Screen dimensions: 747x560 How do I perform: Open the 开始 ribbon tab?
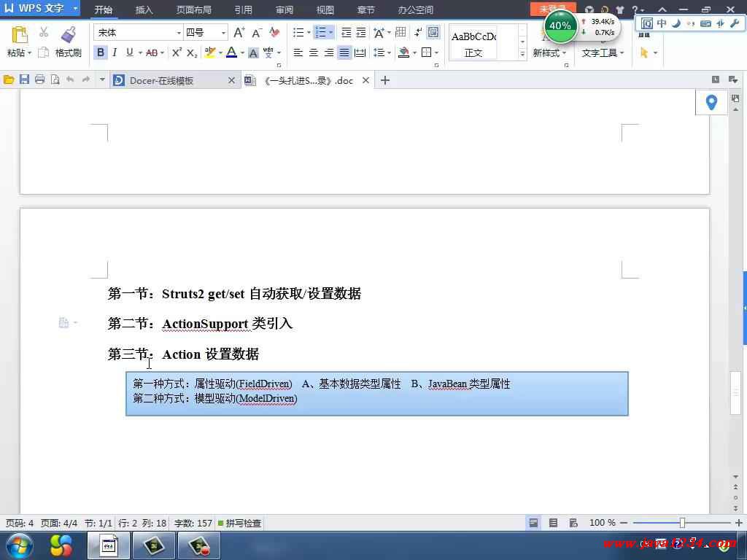pyautogui.click(x=104, y=10)
